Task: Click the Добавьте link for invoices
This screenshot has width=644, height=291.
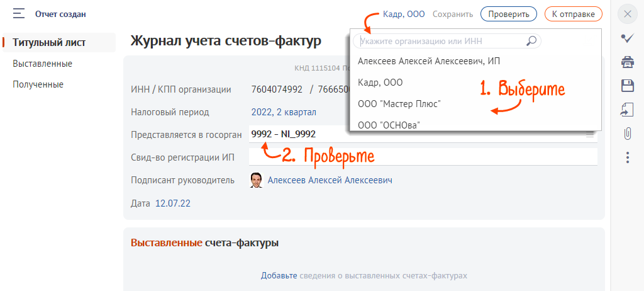Action: pos(279,276)
